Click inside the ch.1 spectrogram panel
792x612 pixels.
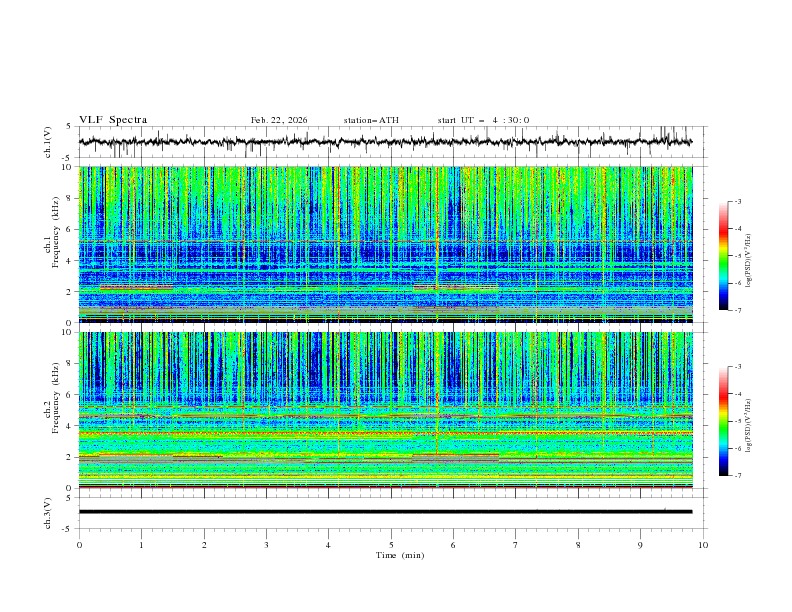click(x=390, y=245)
